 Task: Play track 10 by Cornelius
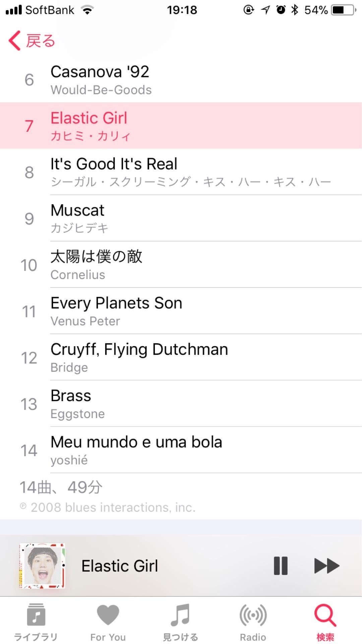click(x=181, y=265)
